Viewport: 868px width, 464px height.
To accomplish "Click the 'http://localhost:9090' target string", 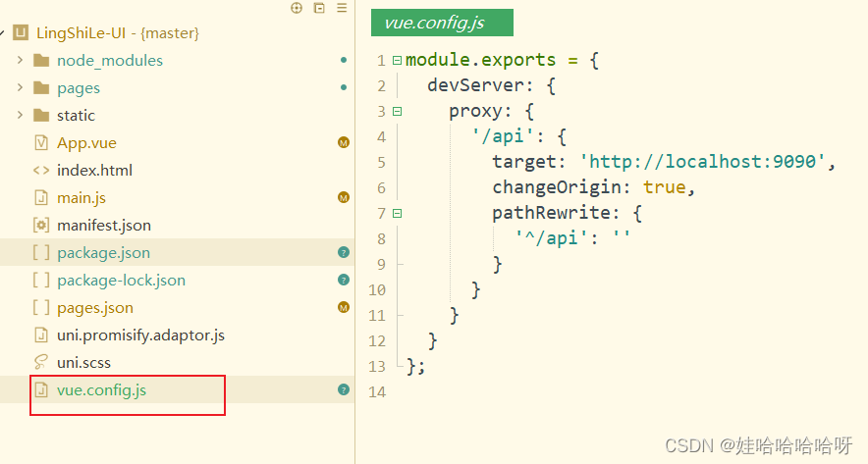I will [702, 162].
